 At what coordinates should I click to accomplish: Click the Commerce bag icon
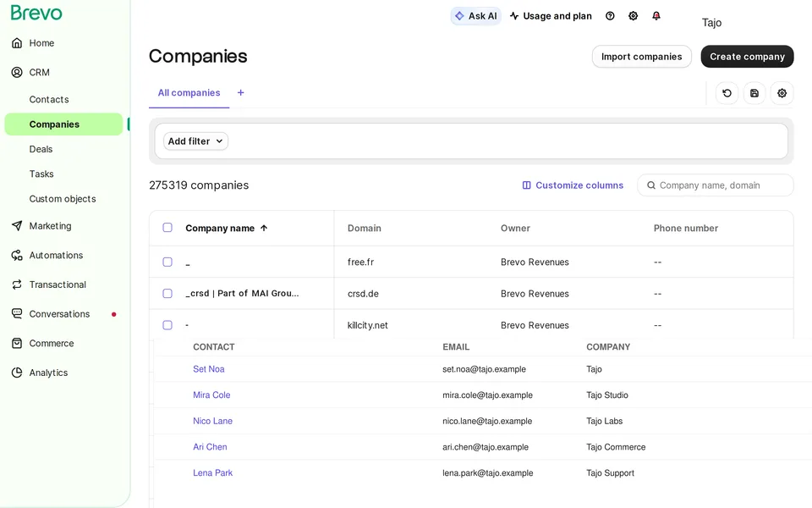pyautogui.click(x=17, y=343)
